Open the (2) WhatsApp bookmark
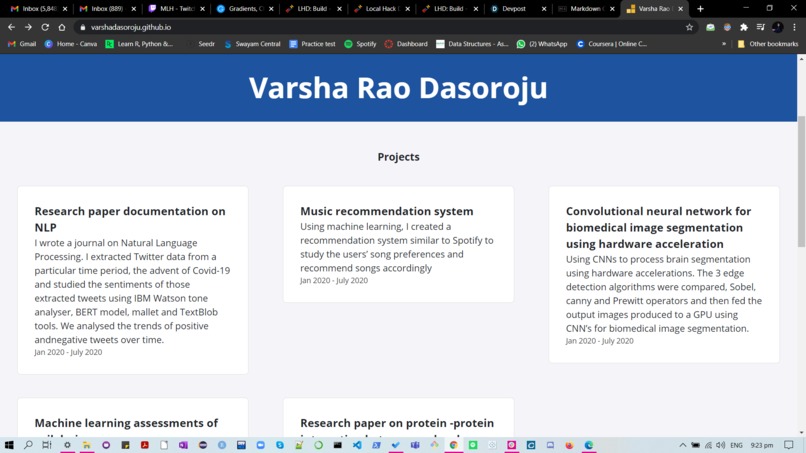The image size is (806, 453). click(542, 44)
